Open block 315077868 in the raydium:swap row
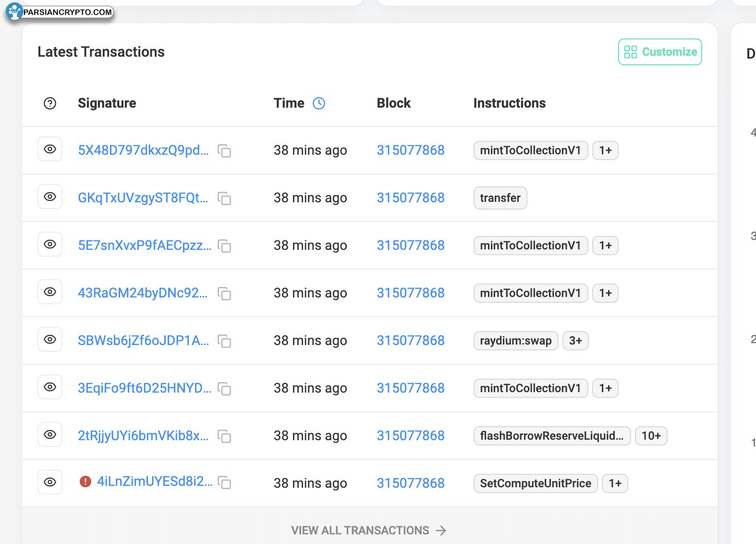The height and width of the screenshot is (544, 756). (411, 340)
